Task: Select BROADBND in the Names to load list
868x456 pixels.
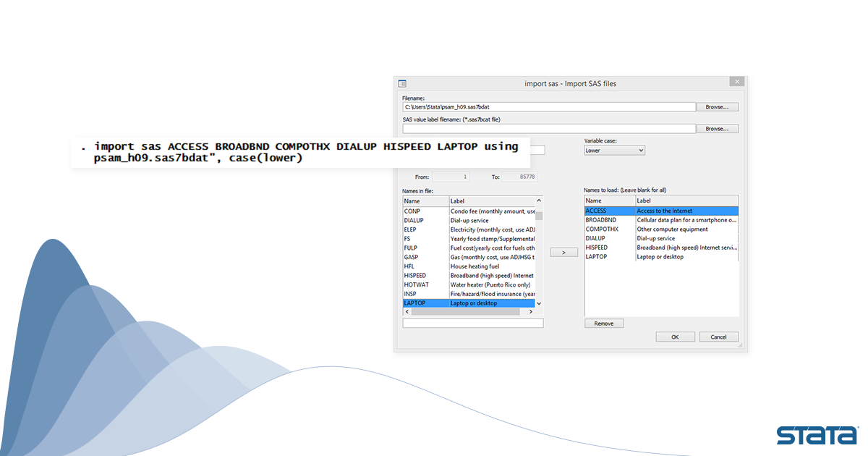Action: point(661,220)
